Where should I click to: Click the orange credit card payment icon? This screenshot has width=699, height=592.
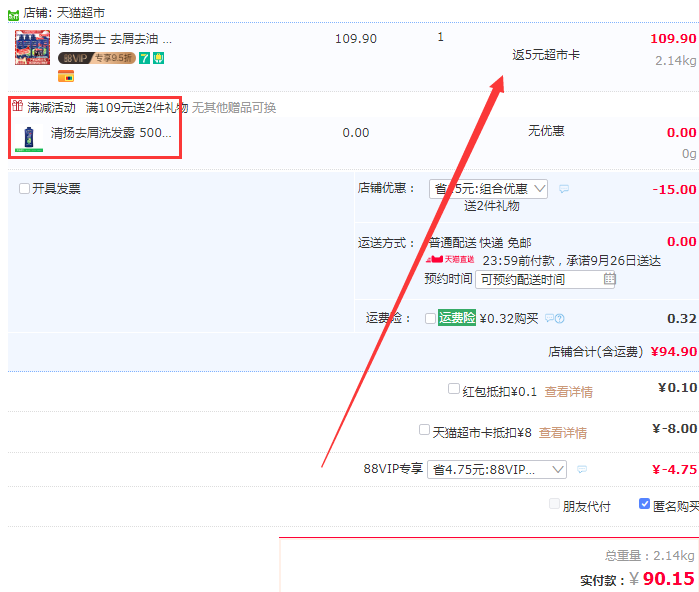click(x=66, y=76)
